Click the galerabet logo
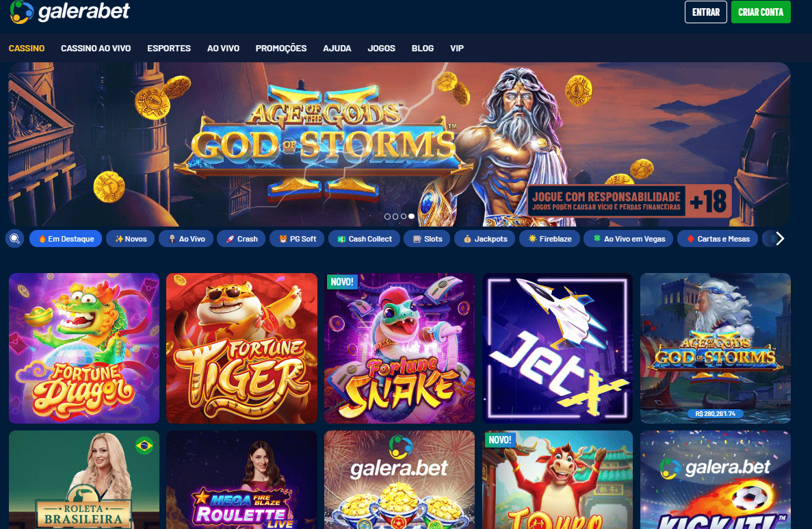Viewport: 812px width, 529px height. tap(69, 12)
